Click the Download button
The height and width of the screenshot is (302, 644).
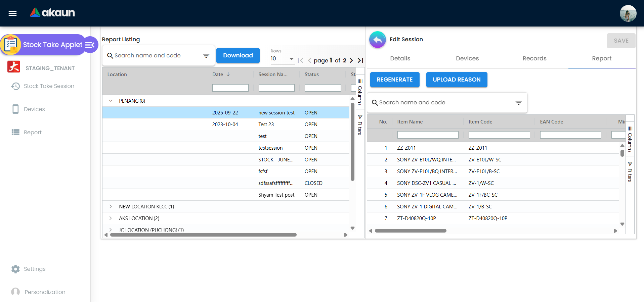click(238, 55)
